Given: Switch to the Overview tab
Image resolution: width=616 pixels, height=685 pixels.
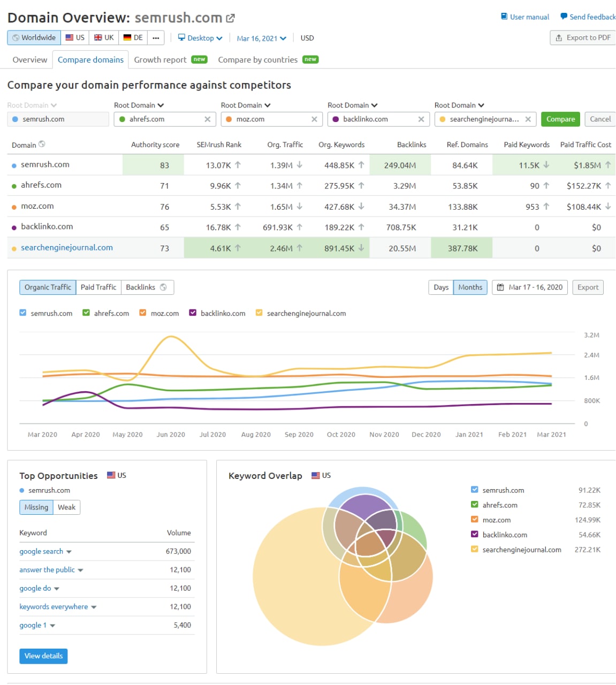Looking at the screenshot, I should point(30,60).
